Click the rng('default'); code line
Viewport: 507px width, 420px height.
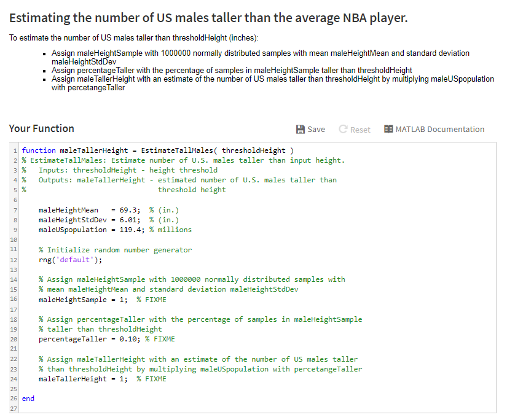coord(70,260)
